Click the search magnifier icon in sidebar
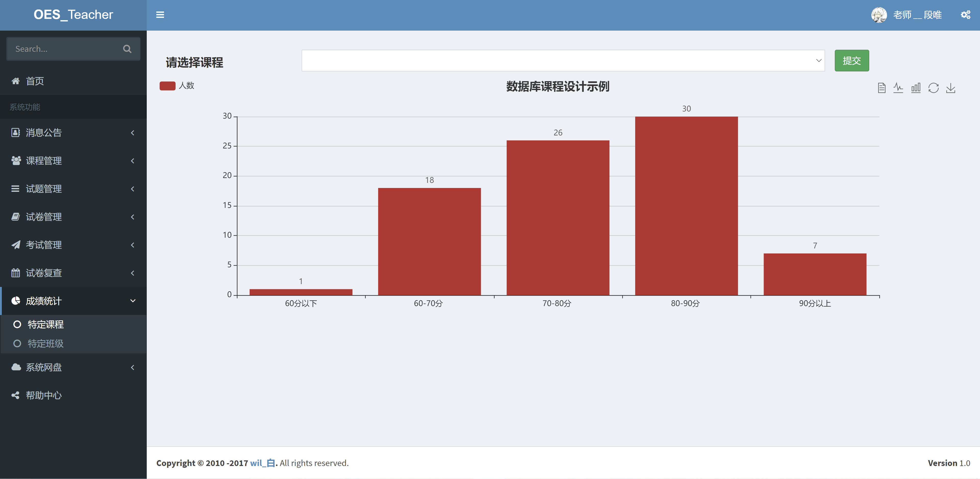This screenshot has width=980, height=479. point(127,49)
